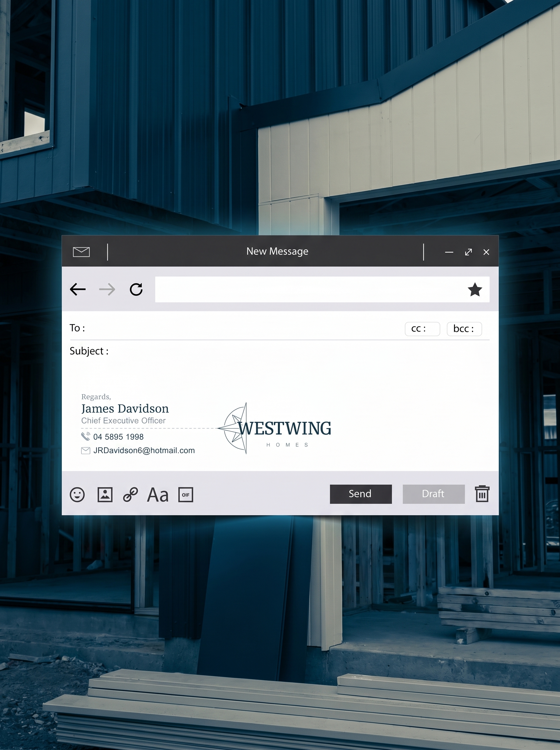The image size is (560, 750).
Task: Save the message with the Draft button
Action: pyautogui.click(x=433, y=494)
